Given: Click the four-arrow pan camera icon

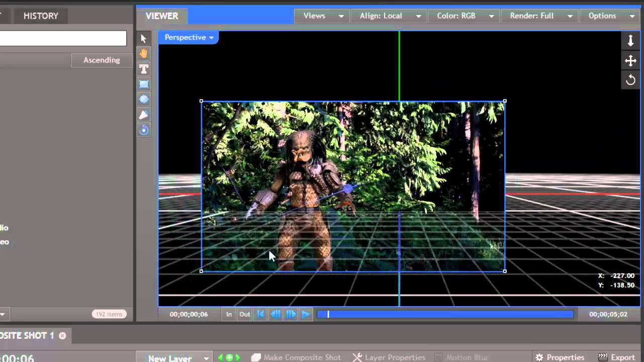Looking at the screenshot, I should pyautogui.click(x=630, y=61).
